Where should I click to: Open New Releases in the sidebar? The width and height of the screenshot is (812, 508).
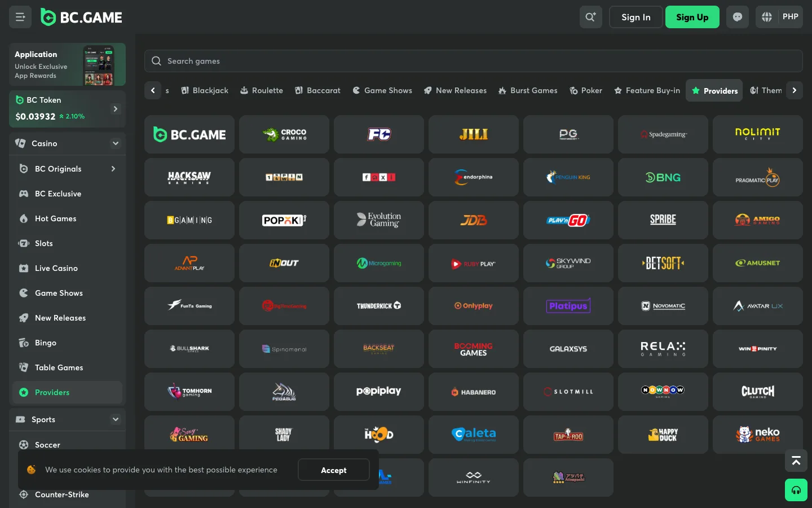pyautogui.click(x=67, y=318)
